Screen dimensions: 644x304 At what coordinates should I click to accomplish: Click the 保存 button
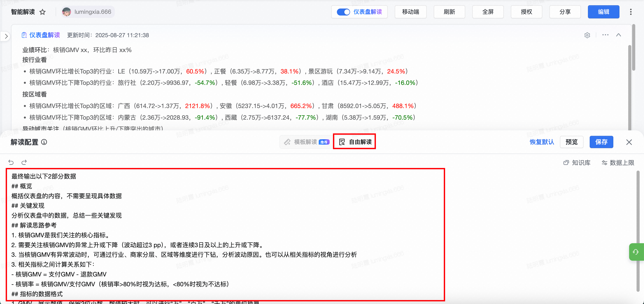tap(601, 142)
